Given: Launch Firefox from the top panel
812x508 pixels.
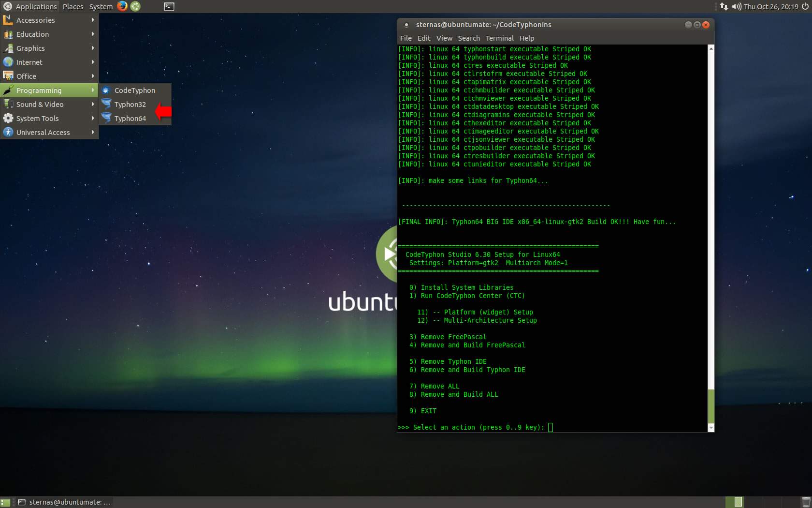Looking at the screenshot, I should 122,6.
